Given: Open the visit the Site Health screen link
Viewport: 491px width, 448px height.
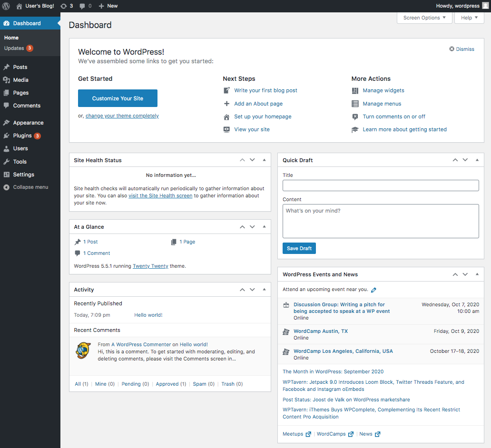Looking at the screenshot, I should point(160,195).
